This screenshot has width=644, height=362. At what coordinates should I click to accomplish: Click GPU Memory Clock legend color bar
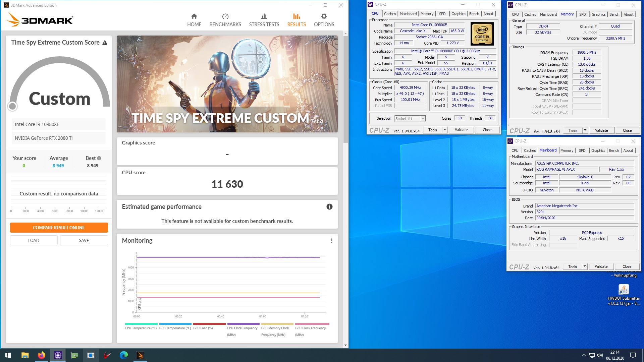pos(277,324)
